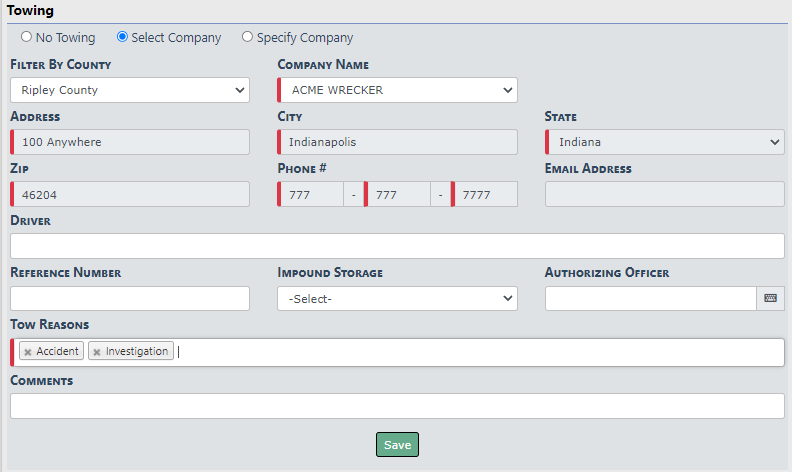Click keyboard icon beside Authorizing Officer
792x472 pixels.
(x=770, y=298)
